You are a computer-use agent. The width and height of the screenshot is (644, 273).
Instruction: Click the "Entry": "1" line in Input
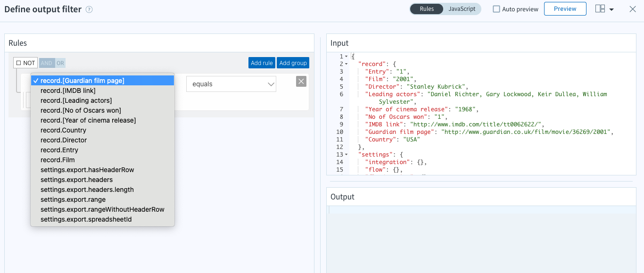388,72
